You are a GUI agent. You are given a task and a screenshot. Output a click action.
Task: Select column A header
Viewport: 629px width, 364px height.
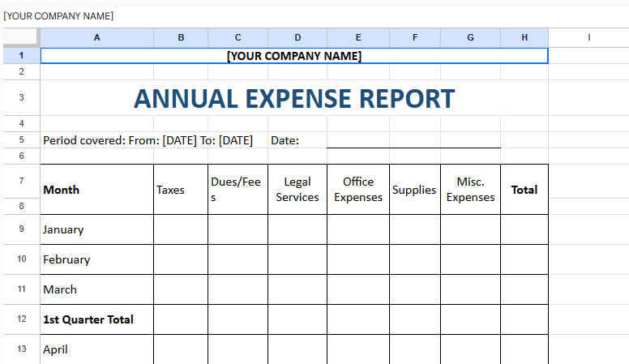pyautogui.click(x=96, y=37)
